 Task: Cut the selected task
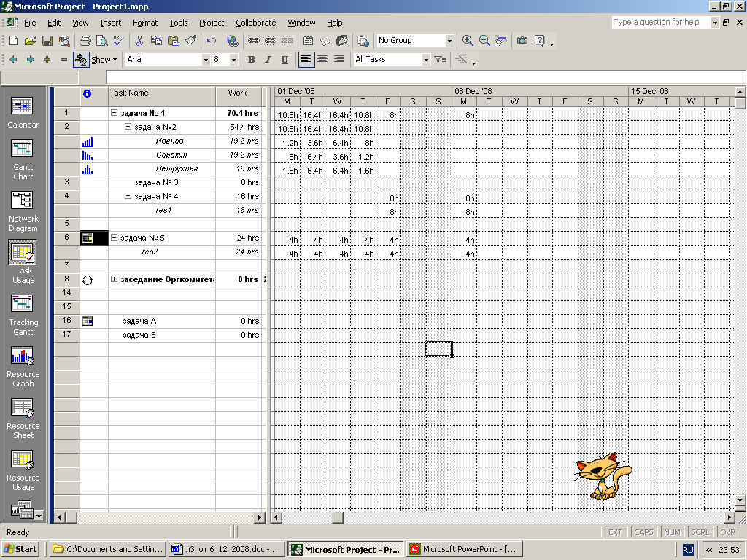tap(139, 41)
